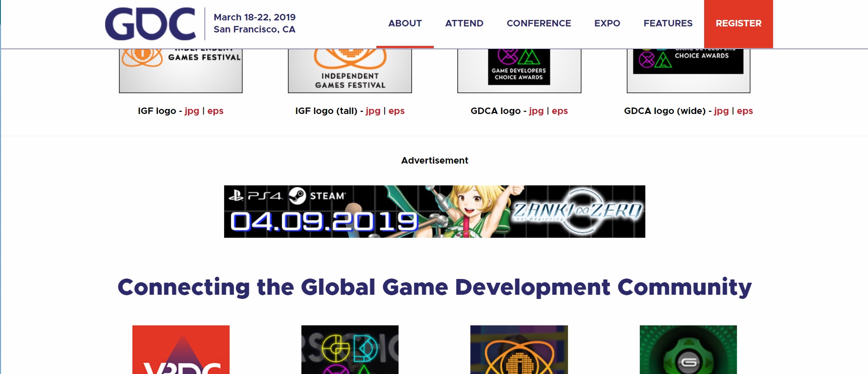This screenshot has width=868, height=374.
Task: Open the Zanki Zero advertisement banner
Action: 435,211
